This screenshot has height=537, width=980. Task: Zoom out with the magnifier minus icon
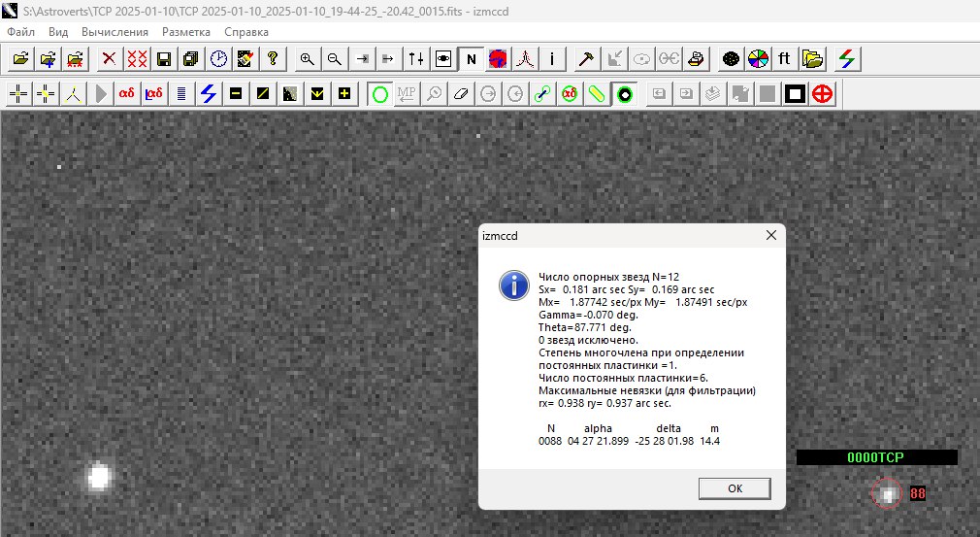point(335,59)
